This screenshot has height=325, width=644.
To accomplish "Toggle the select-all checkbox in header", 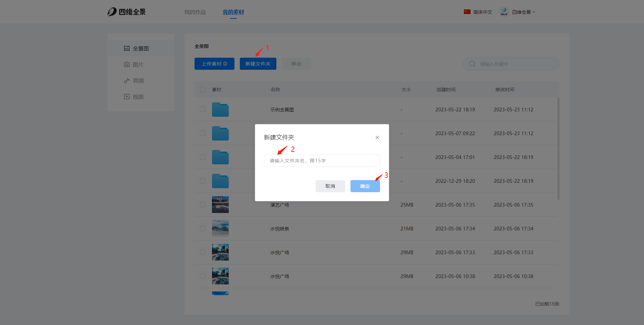I will tap(203, 90).
